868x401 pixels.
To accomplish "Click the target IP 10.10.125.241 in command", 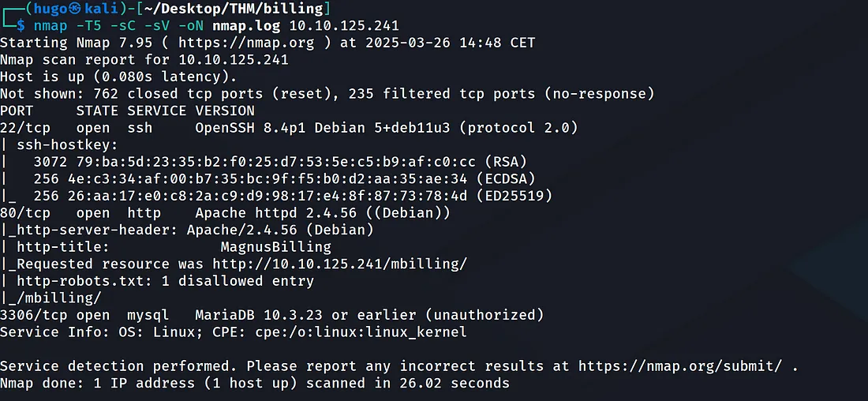I will click(x=344, y=26).
